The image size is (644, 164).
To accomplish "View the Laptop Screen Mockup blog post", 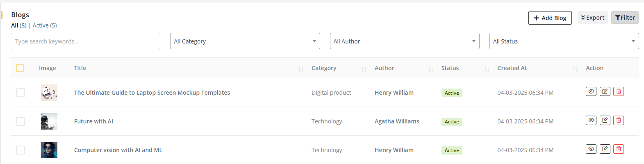I will click(591, 91).
